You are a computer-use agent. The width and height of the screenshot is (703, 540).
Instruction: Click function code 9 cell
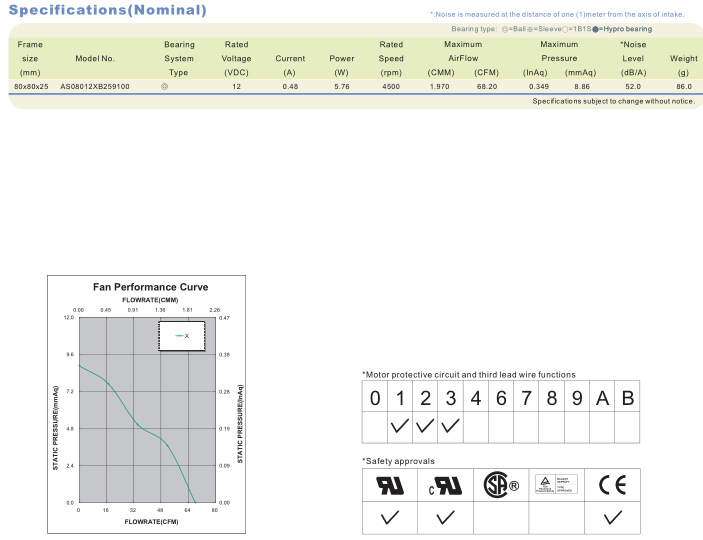coord(577,397)
